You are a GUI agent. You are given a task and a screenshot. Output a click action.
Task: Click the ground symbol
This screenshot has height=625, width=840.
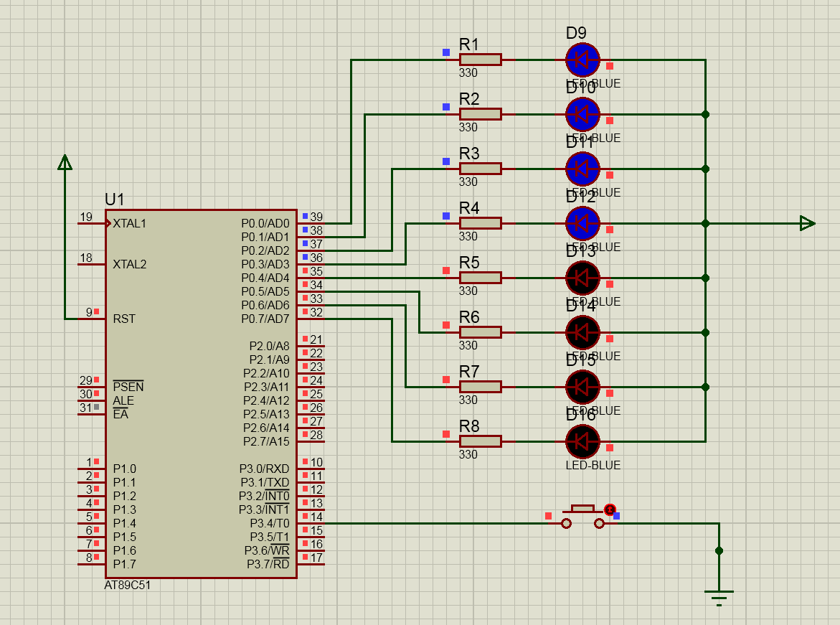(719, 596)
